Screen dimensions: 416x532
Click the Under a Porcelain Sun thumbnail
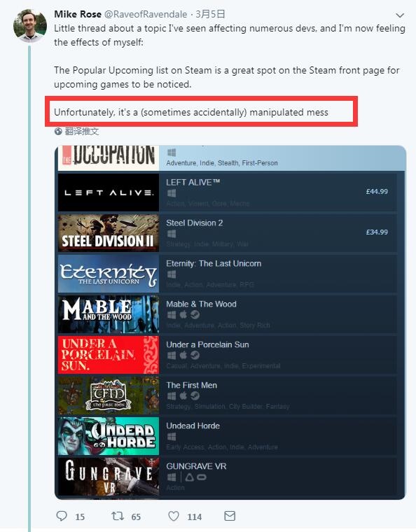coord(109,355)
